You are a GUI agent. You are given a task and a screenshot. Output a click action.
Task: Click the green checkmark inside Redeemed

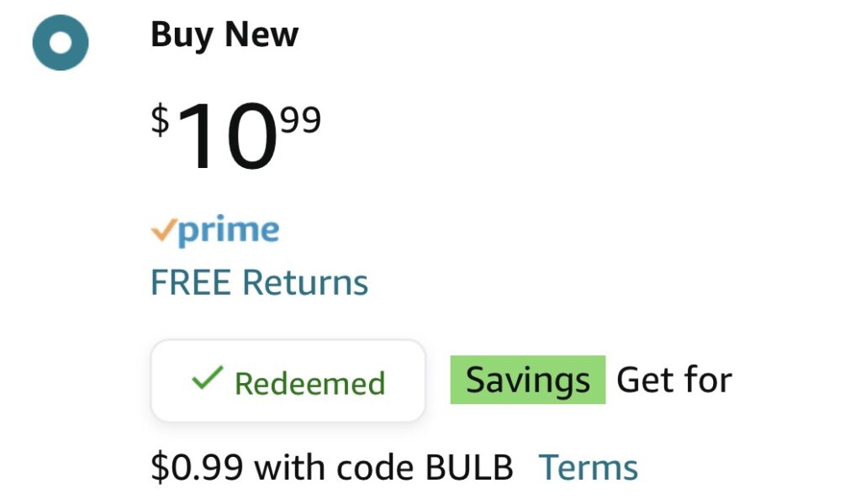(x=207, y=378)
